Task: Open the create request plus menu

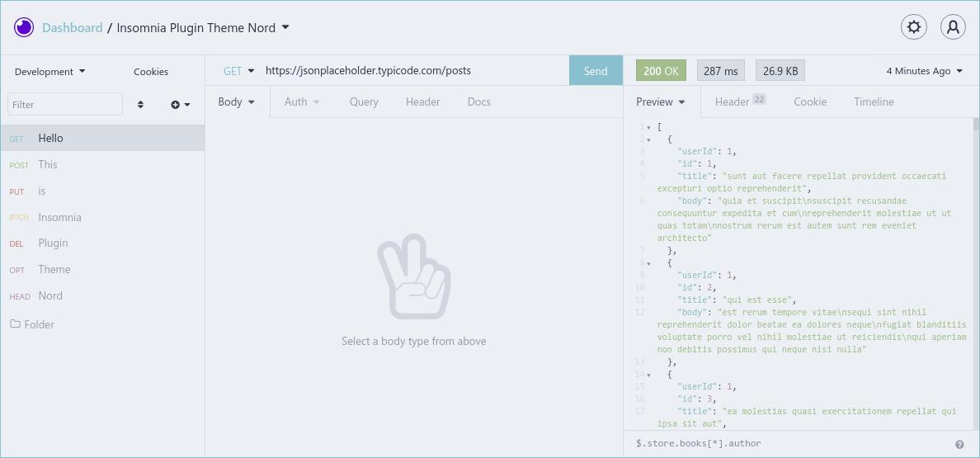Action: (x=181, y=104)
